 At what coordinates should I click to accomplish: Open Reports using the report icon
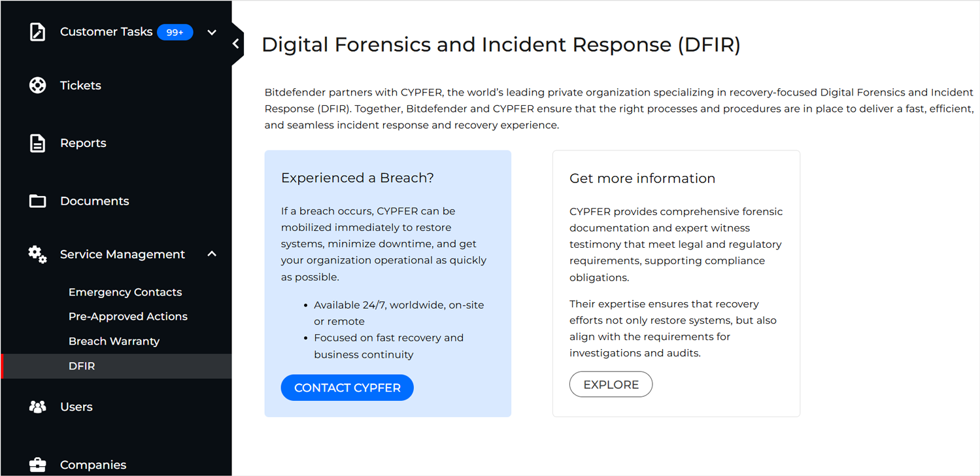pyautogui.click(x=37, y=143)
